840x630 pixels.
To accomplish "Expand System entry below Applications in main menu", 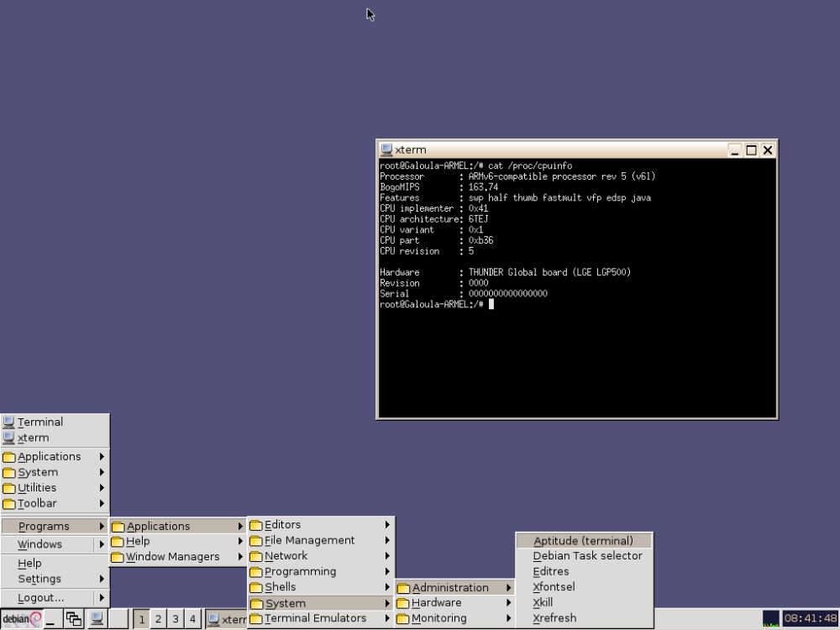I will [55, 472].
